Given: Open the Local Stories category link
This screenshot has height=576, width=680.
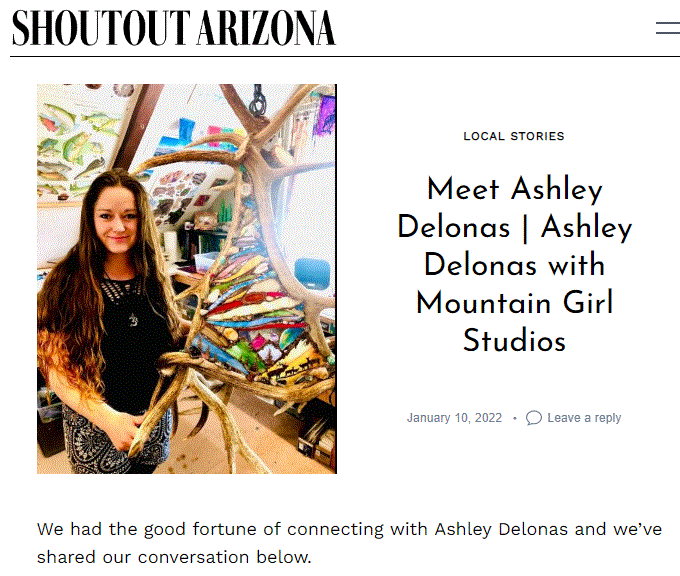Looking at the screenshot, I should pyautogui.click(x=514, y=136).
